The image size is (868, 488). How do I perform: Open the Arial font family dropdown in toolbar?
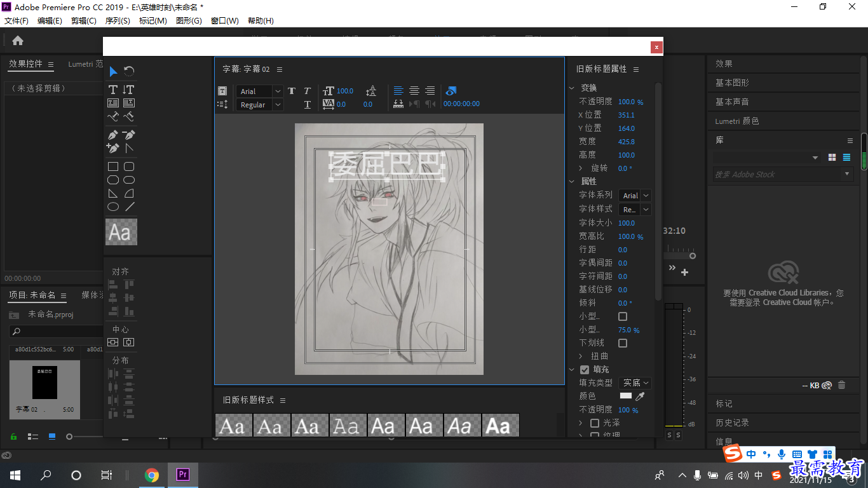pos(259,91)
